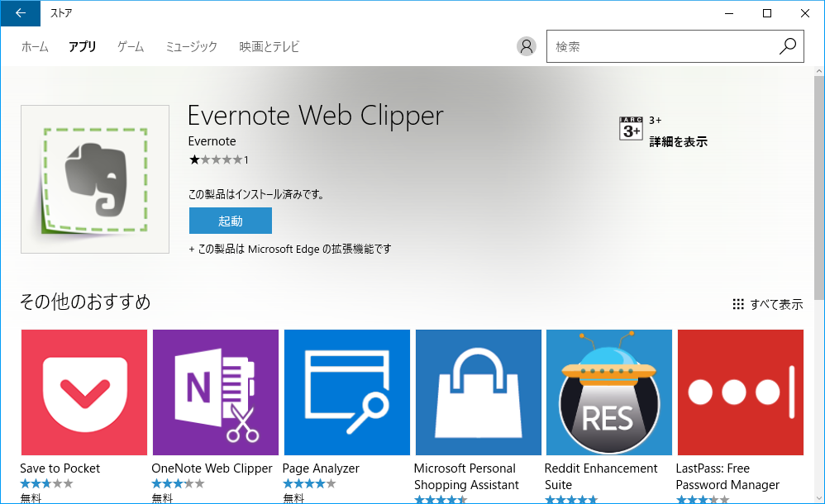The width and height of the screenshot is (825, 504).
Task: Click the OneNote Web Clipper title text
Action: (x=212, y=468)
